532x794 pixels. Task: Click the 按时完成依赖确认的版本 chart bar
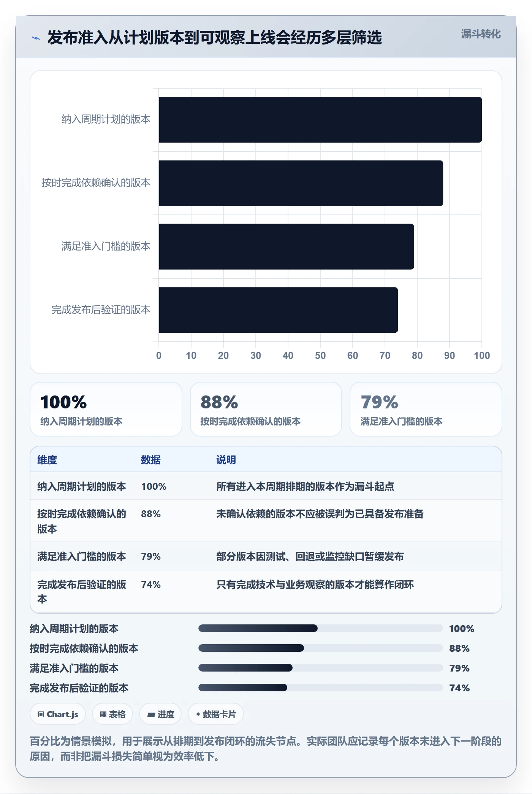click(301, 183)
